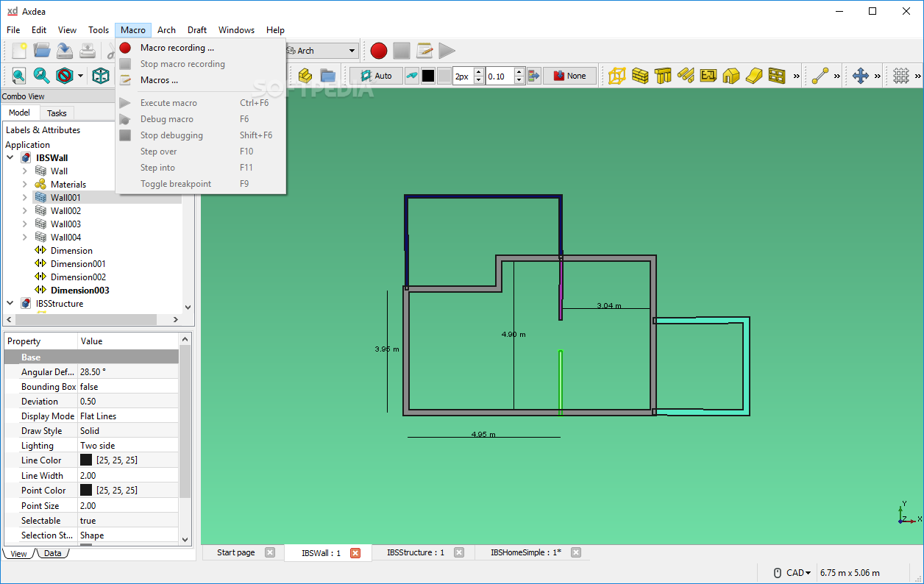
Task: Switch to the Data property tab
Action: [x=52, y=553]
